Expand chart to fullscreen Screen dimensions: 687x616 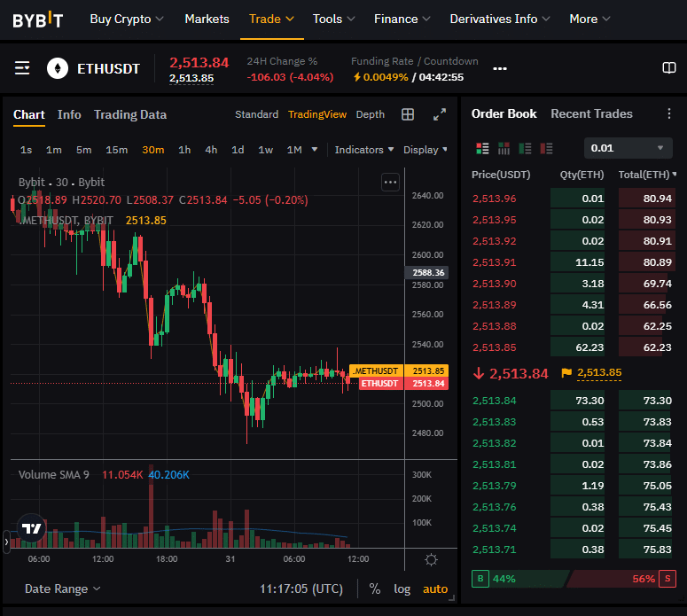coord(440,114)
